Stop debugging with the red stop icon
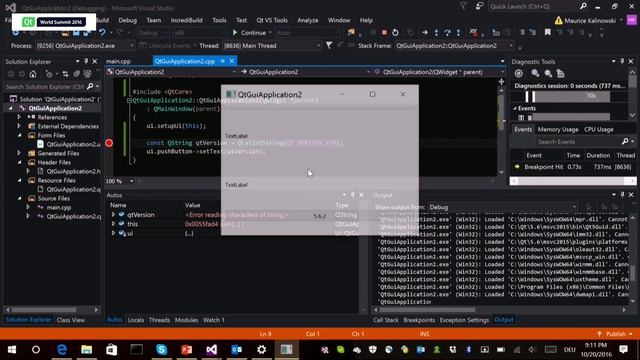 pos(384,33)
